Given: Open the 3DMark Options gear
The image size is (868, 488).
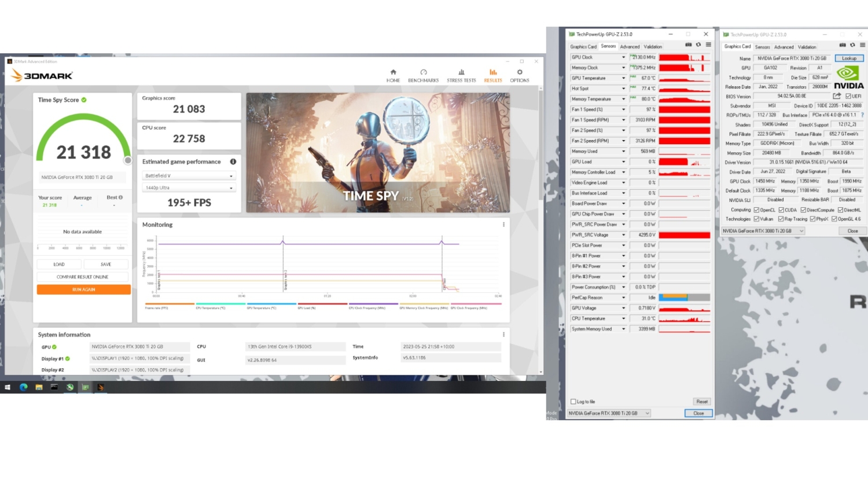Looking at the screenshot, I should [520, 76].
